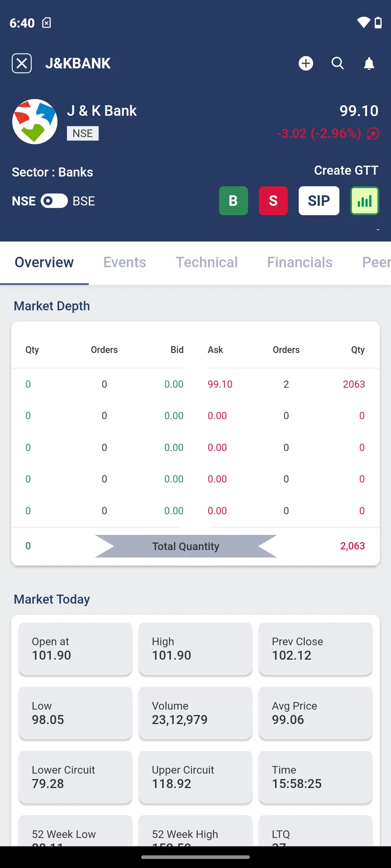
Task: Tap the Open at 101.90 card
Action: pyautogui.click(x=75, y=649)
